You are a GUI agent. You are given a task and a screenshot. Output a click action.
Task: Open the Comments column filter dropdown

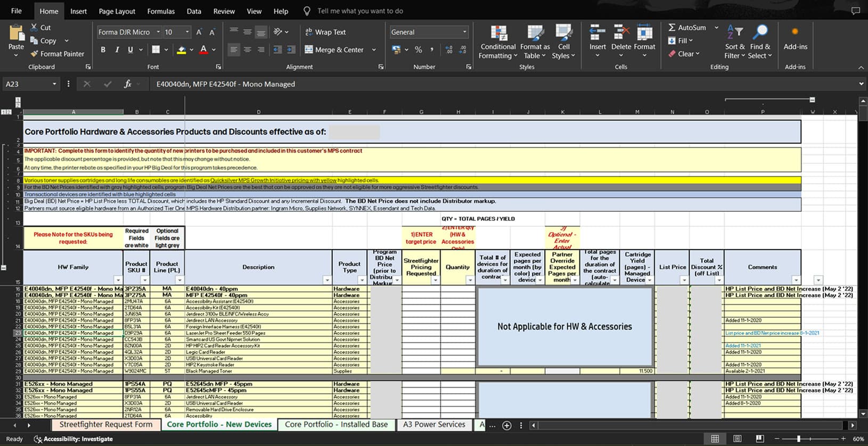click(796, 280)
